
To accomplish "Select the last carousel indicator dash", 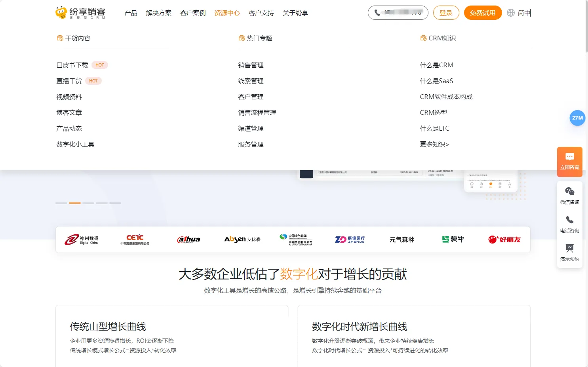I will point(115,203).
